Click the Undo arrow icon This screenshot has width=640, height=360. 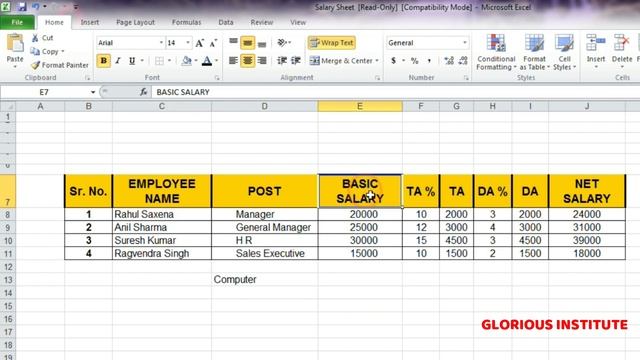click(x=36, y=7)
